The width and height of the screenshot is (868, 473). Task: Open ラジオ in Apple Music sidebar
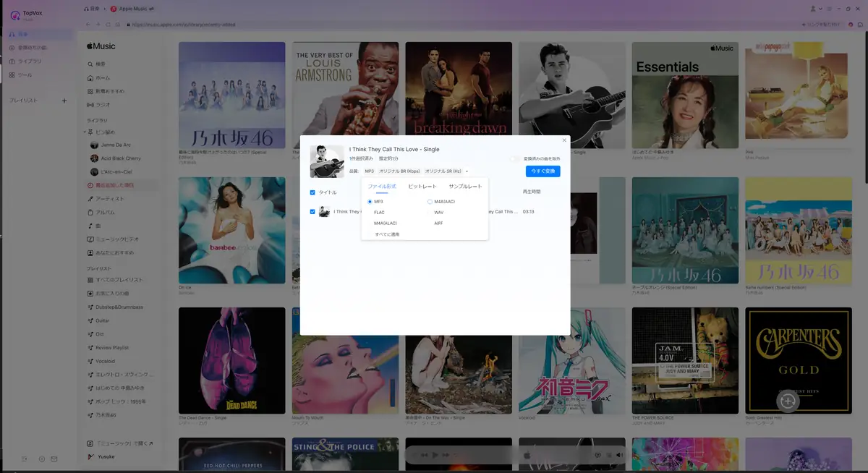tap(99, 104)
